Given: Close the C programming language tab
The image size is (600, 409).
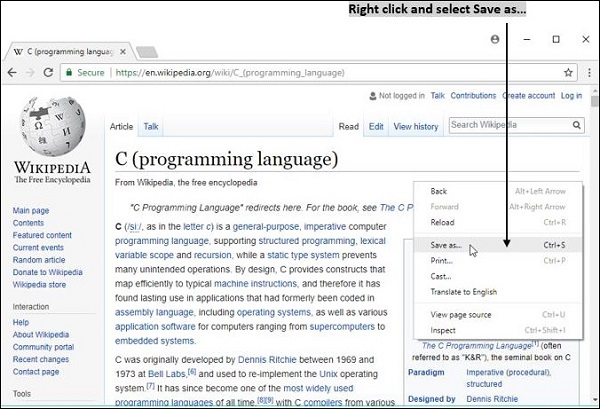Looking at the screenshot, I should 123,52.
